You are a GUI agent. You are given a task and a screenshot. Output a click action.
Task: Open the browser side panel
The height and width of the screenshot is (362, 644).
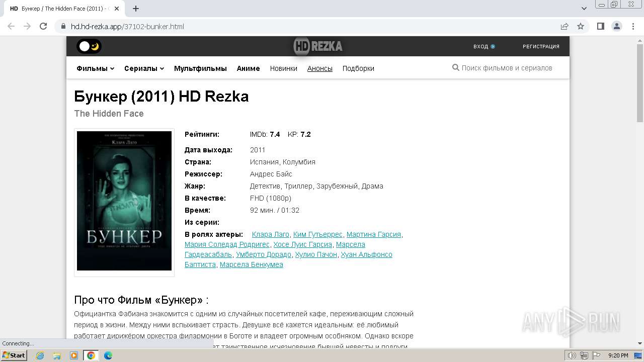point(601,26)
